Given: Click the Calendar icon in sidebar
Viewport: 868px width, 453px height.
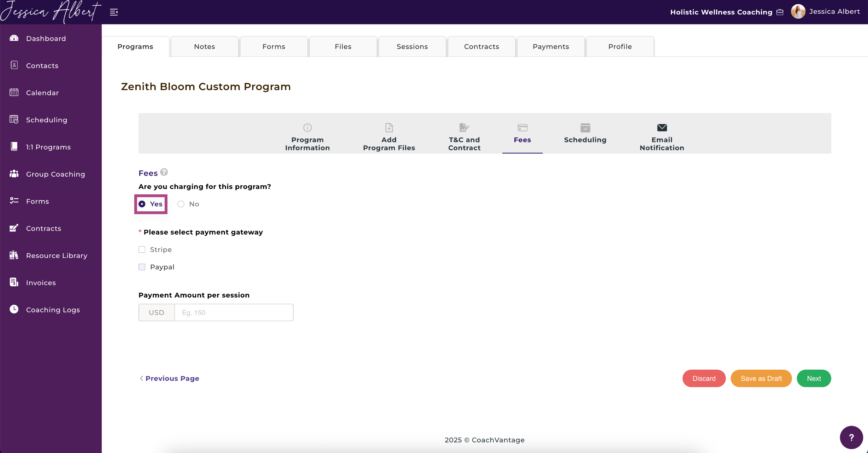Looking at the screenshot, I should 14,93.
